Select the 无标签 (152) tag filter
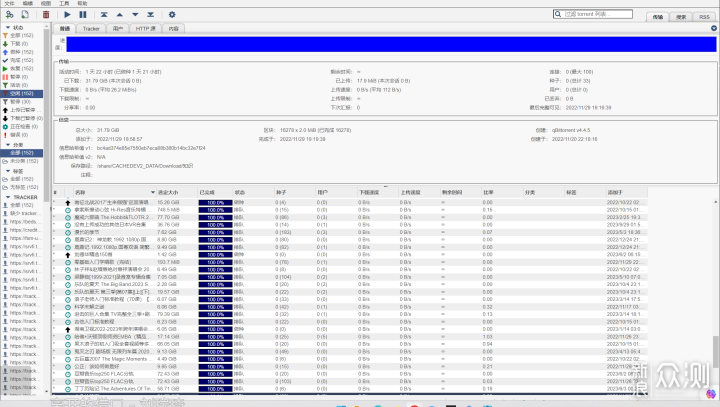The height and width of the screenshot is (407, 720). pyautogui.click(x=22, y=187)
